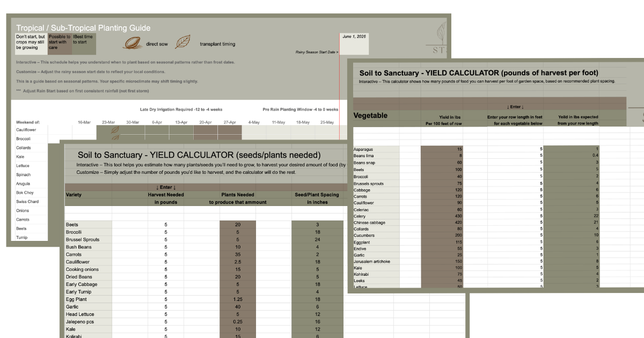Click expected yield 0.4 in Beans lima row
This screenshot has width=644, height=338.
tap(571, 156)
